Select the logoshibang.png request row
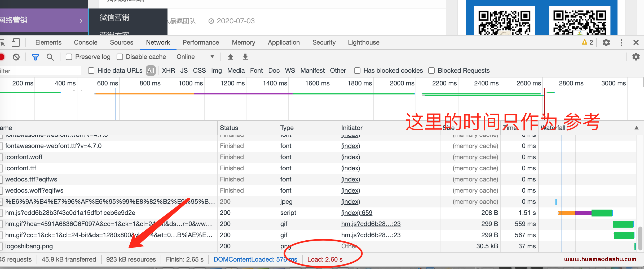The height and width of the screenshot is (269, 644). [269, 246]
